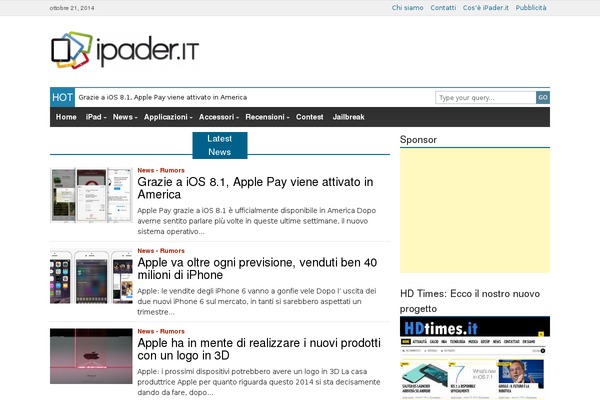600x400 pixels.
Task: Open thumbnail of the 3D logo article
Action: pos(91,356)
